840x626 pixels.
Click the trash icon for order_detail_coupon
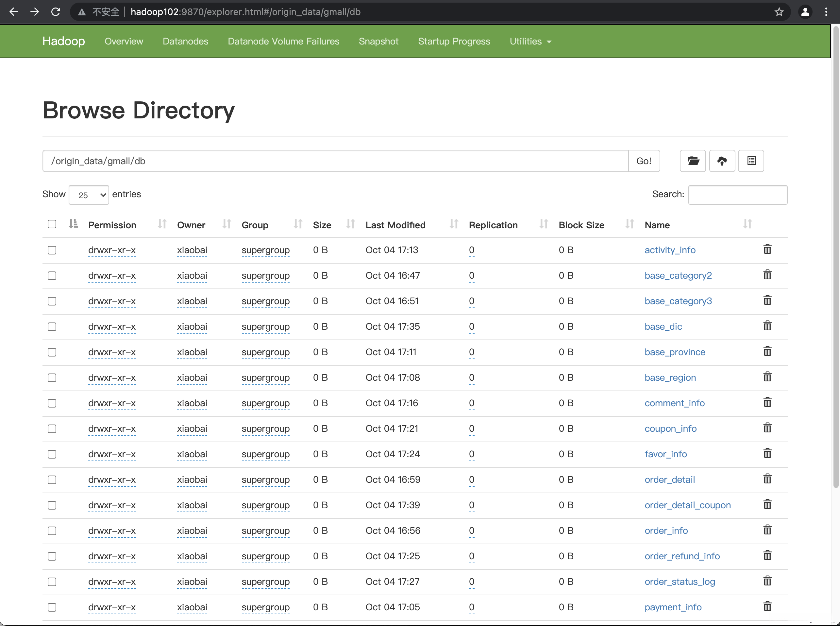767,504
